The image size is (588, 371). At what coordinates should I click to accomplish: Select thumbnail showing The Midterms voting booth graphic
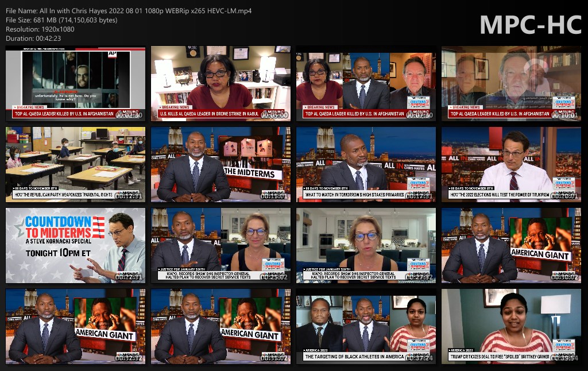tap(221, 165)
